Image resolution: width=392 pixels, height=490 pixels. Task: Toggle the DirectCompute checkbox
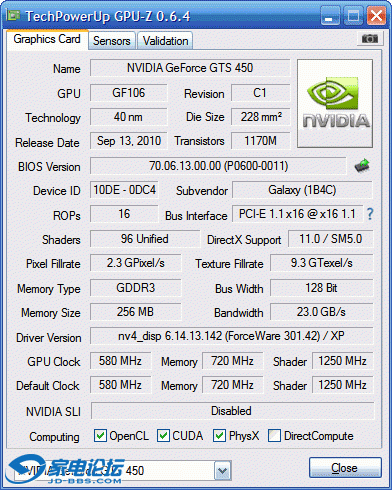point(274,436)
